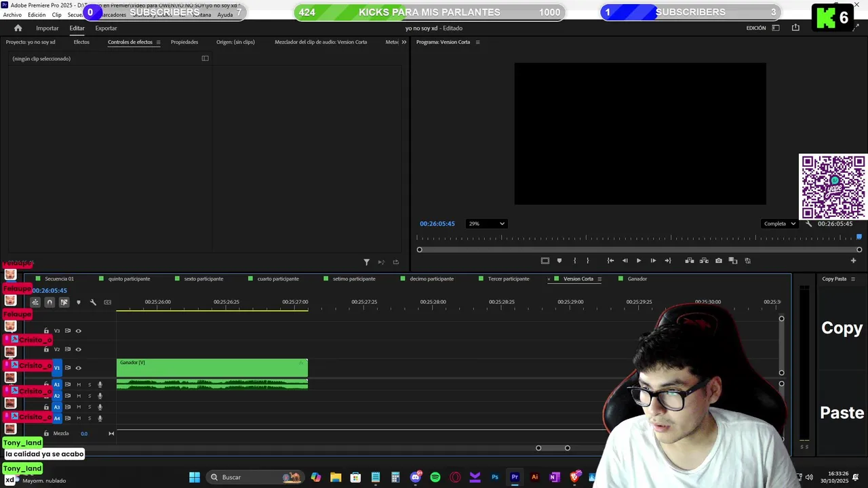The width and height of the screenshot is (868, 488).
Task: Open Photoshop from the taskbar
Action: click(x=495, y=477)
